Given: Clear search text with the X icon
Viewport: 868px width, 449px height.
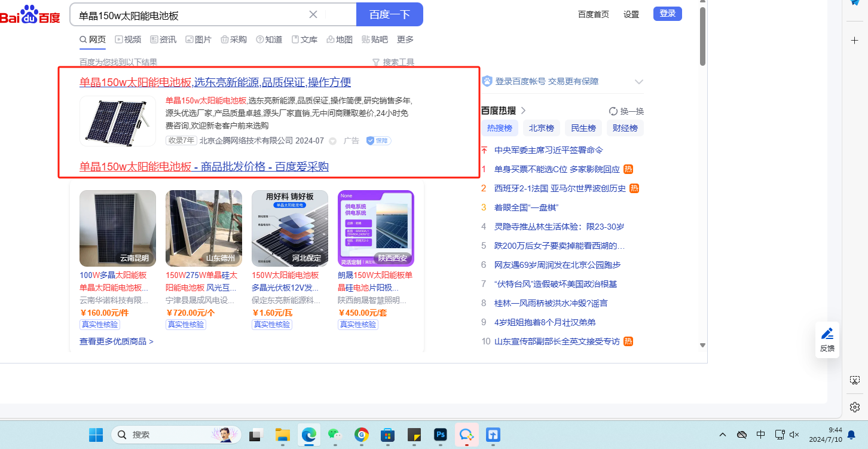Looking at the screenshot, I should (x=313, y=14).
